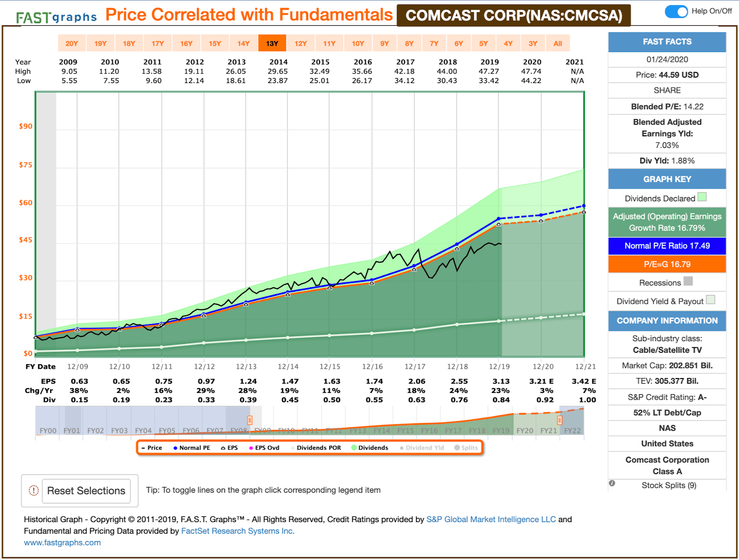Click the Dividend Yield & Payout swatch
This screenshot has height=560, width=739.
(x=711, y=300)
